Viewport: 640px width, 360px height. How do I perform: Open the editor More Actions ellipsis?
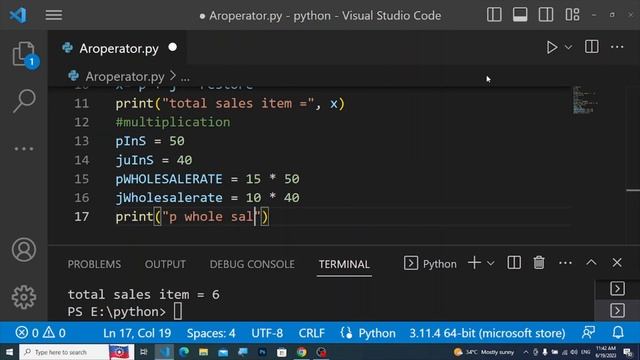[x=617, y=47]
